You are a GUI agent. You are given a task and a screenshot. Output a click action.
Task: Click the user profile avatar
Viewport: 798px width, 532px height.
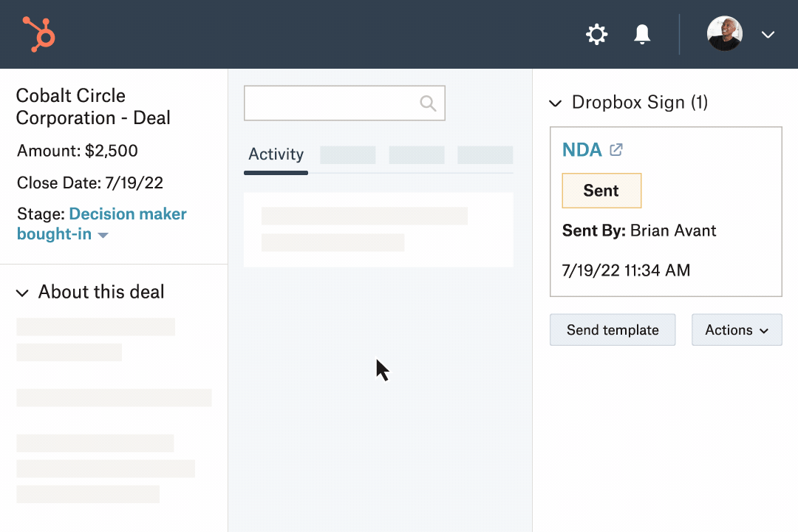(724, 34)
